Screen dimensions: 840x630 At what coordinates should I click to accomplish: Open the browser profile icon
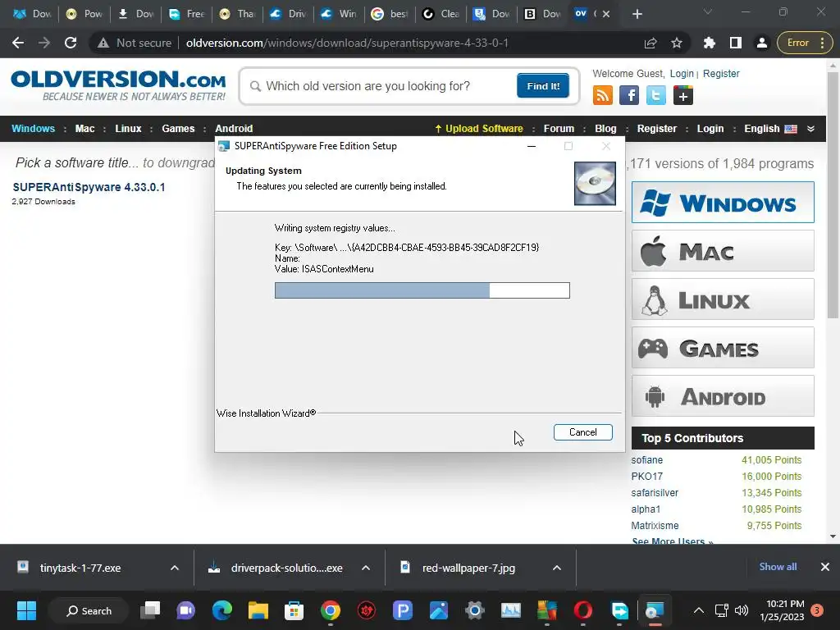coord(762,43)
